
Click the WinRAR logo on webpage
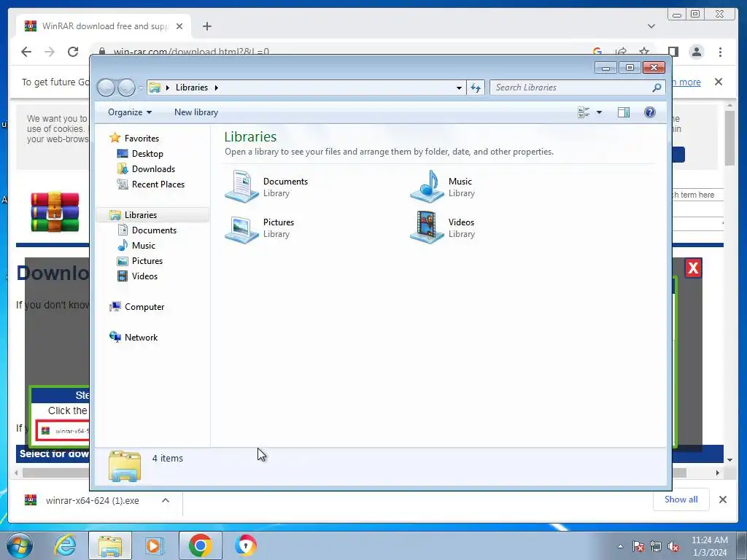(55, 212)
